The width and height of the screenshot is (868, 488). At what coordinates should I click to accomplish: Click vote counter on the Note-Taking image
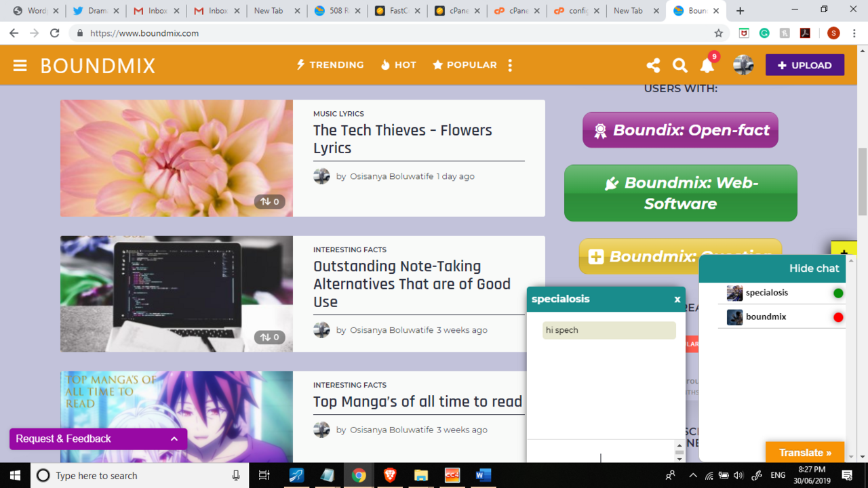tap(269, 337)
